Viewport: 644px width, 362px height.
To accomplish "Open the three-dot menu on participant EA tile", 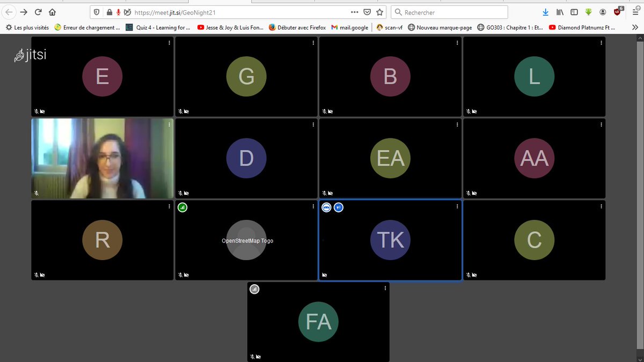I will [457, 124].
